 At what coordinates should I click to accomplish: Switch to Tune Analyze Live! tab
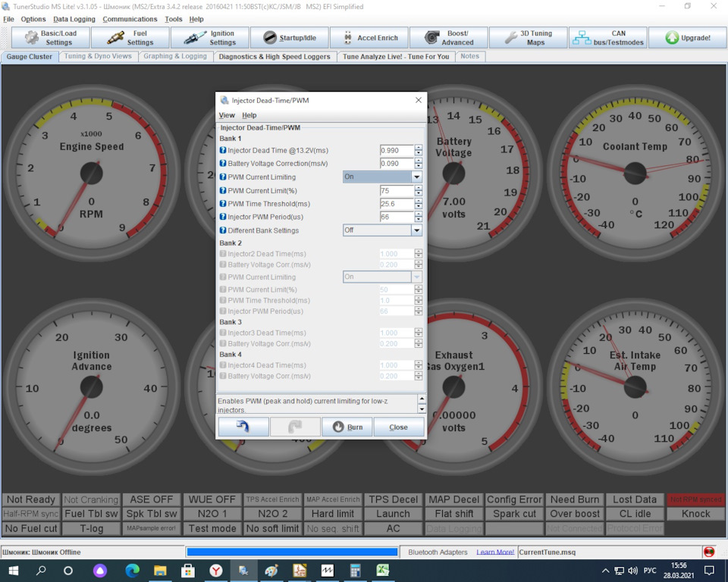point(396,57)
